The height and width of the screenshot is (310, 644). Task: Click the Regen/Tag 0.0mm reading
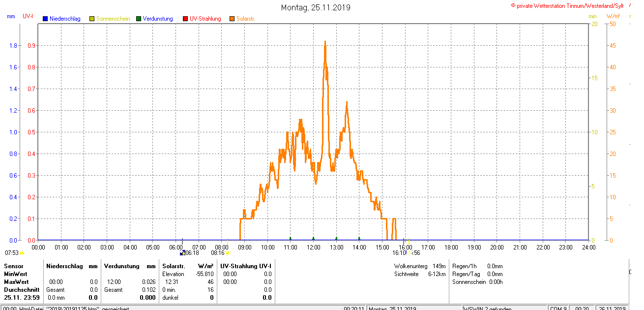point(477,274)
